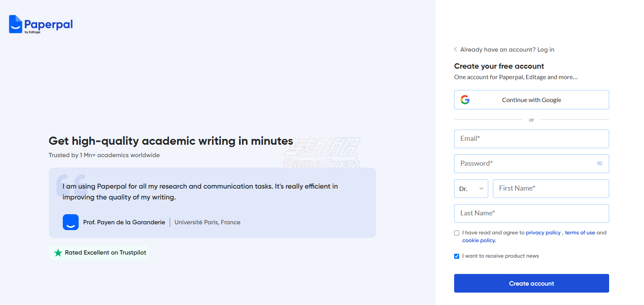Click the "Université Paris, France" text

point(207,222)
